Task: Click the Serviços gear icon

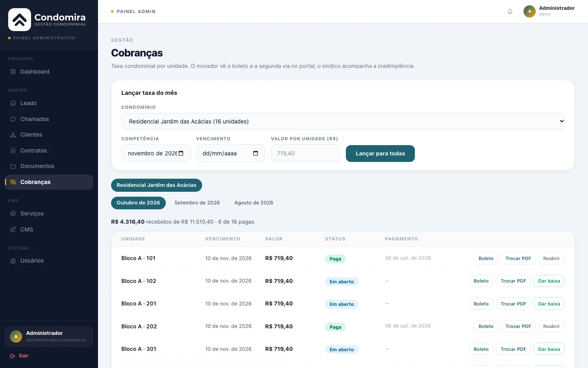Action: point(13,213)
